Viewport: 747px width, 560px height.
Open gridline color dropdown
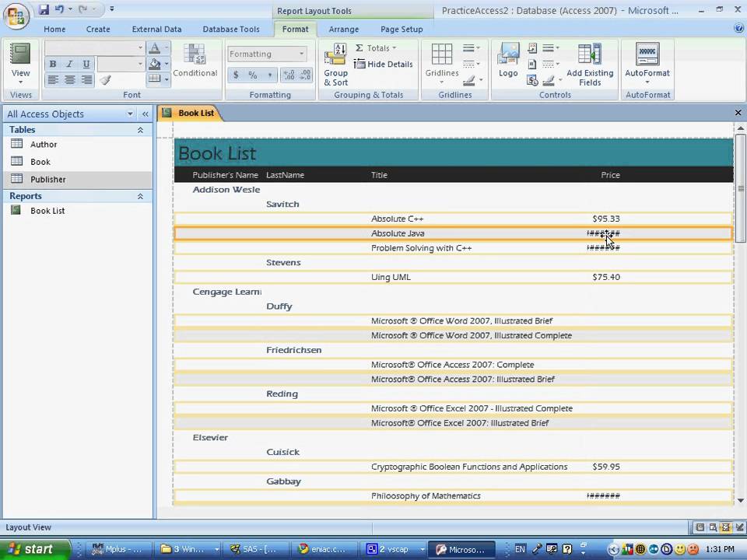472,80
